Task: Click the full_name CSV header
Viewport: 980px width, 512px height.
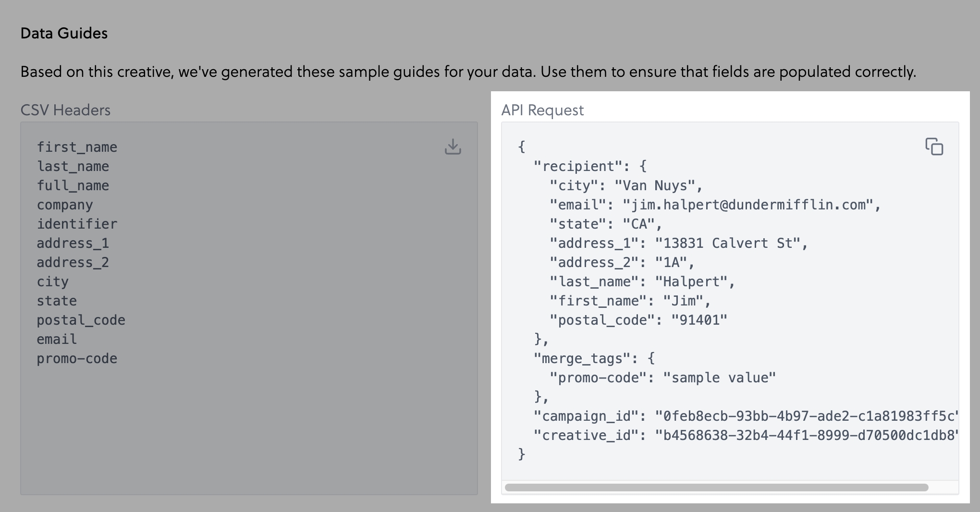Action: click(73, 185)
